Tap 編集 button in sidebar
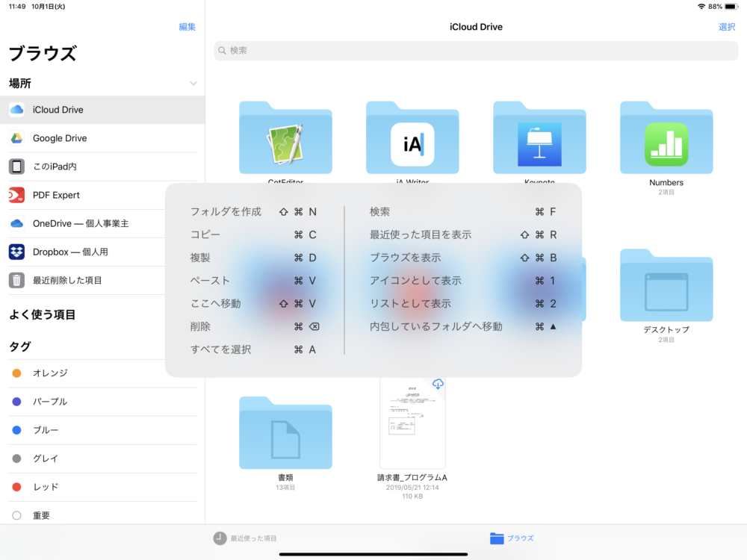747x560 pixels. 187,27
